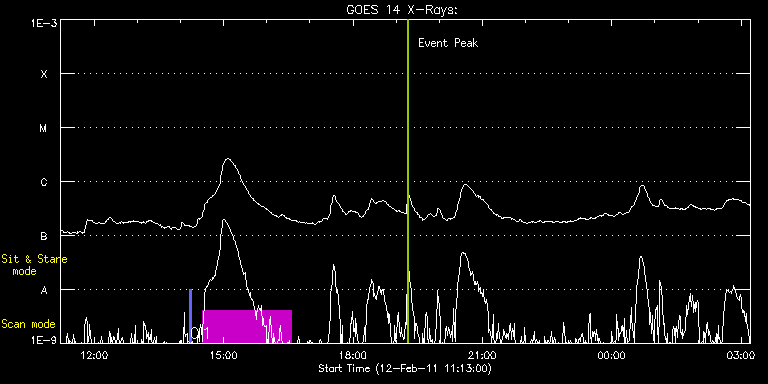Image resolution: width=768 pixels, height=384 pixels.
Task: Click the X class y-axis label
Action: click(44, 74)
